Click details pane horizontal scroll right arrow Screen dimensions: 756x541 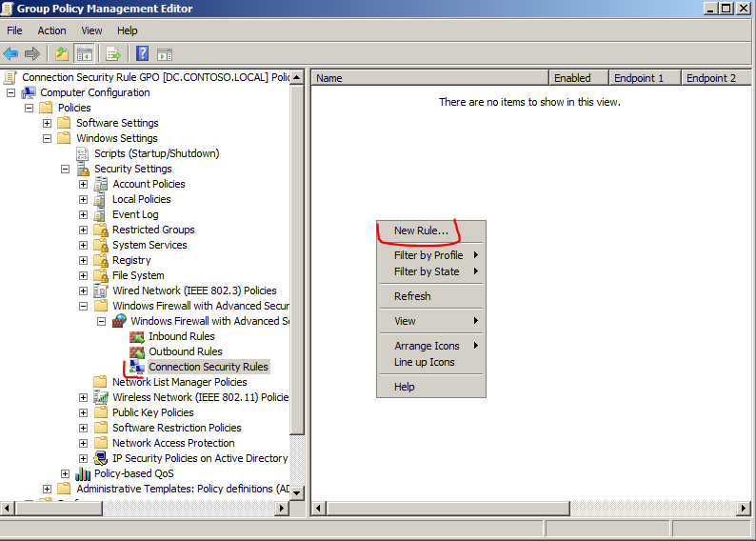point(744,509)
